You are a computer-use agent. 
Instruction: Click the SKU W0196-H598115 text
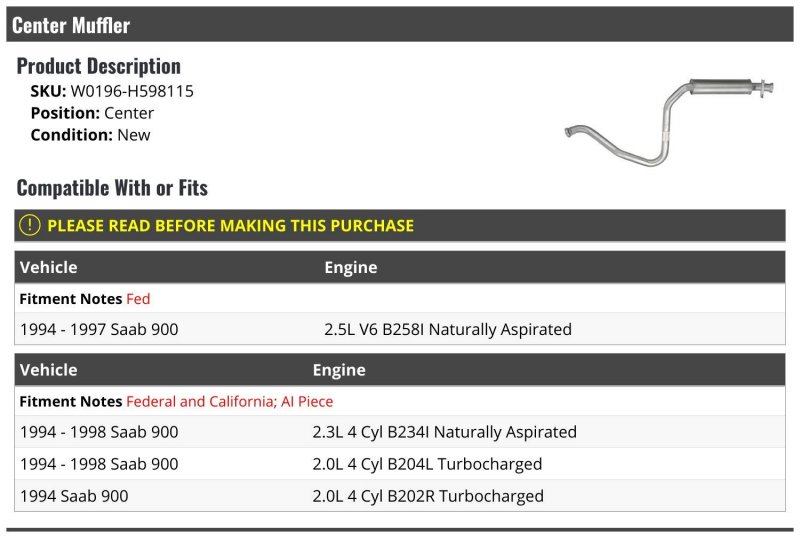point(112,91)
